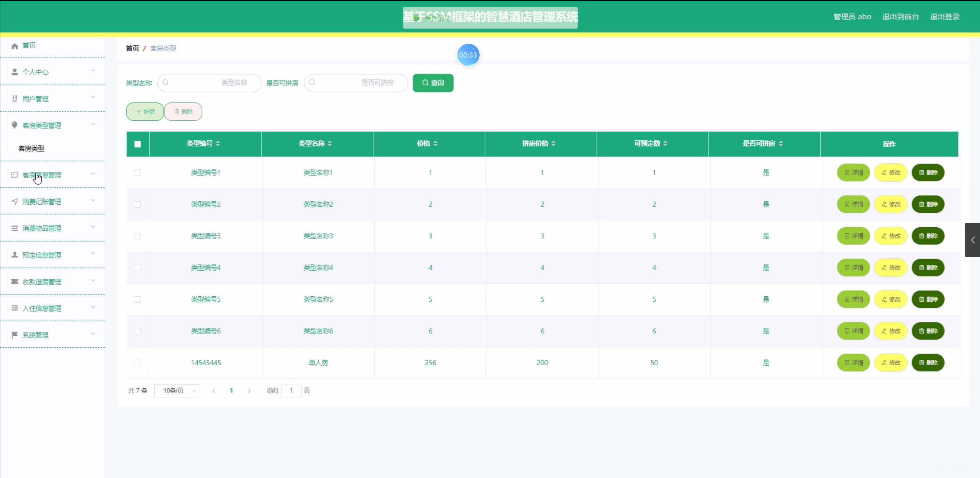Viewport: 980px width, 478px height.
Task: Click sort arrows on 类型编号 column
Action: [218, 143]
